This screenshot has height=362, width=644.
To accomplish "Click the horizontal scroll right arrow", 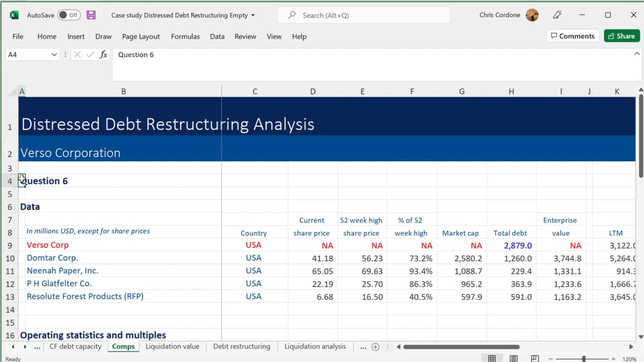I will (x=631, y=347).
